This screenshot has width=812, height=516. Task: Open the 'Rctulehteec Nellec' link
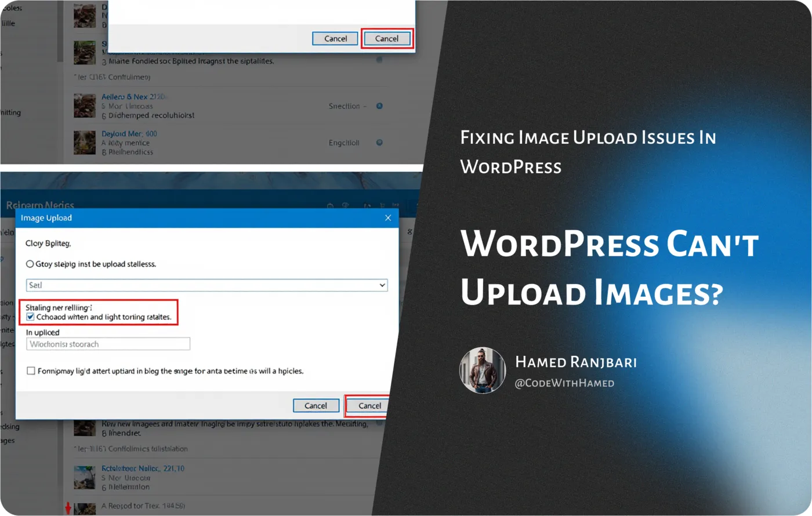click(143, 468)
